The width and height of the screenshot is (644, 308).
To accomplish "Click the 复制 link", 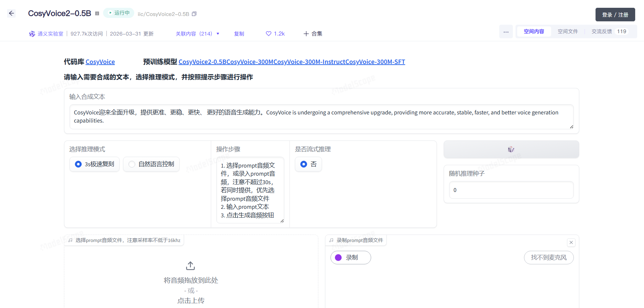I will coord(239,34).
